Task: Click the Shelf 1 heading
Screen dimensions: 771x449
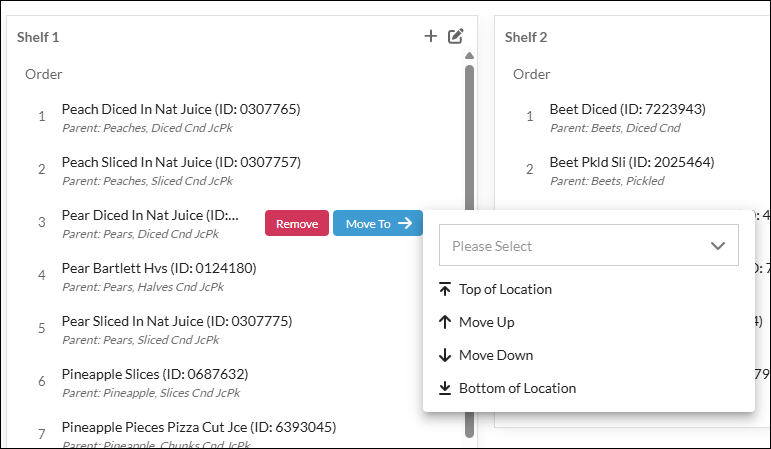Action: (x=38, y=37)
